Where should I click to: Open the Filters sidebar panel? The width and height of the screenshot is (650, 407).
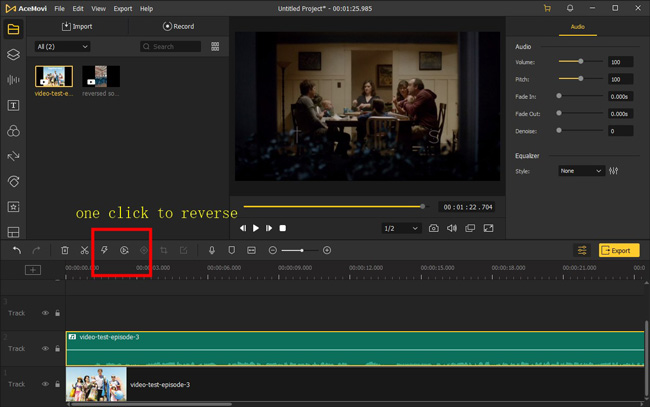[13, 131]
